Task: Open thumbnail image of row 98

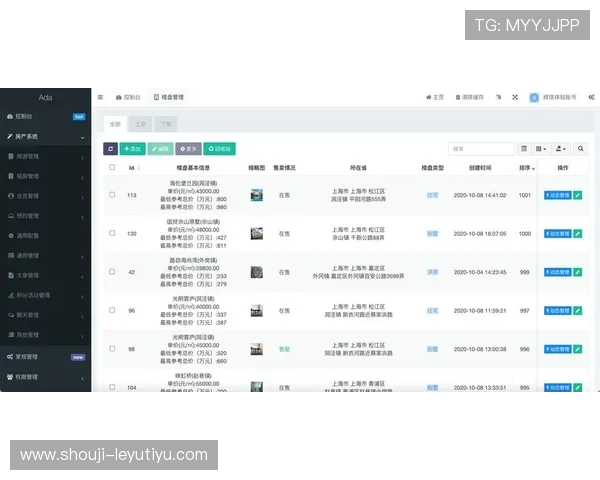Action: point(257,349)
